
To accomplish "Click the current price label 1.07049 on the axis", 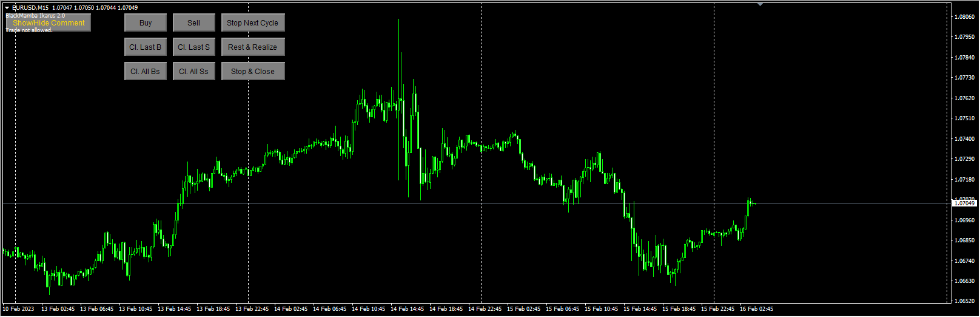I will (964, 203).
